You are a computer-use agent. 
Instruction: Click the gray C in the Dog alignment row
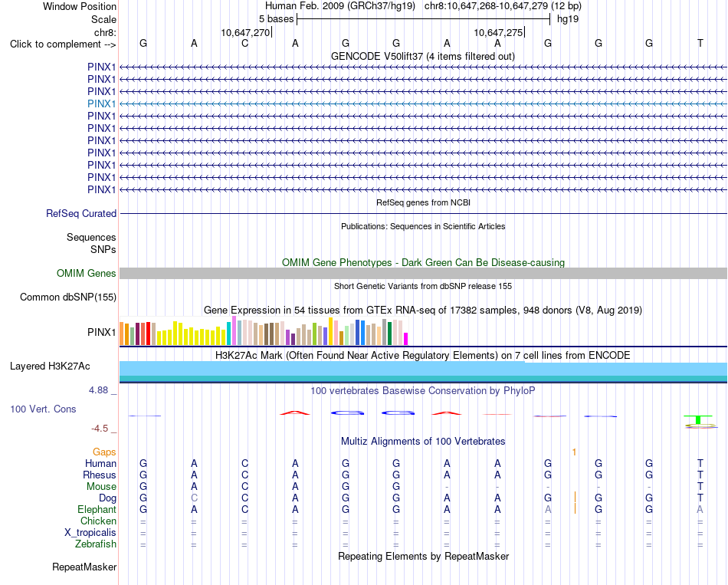point(194,498)
